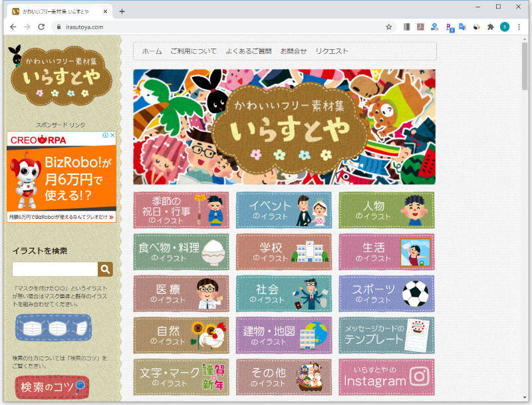Open the よくあるご質問 menu item

point(248,51)
